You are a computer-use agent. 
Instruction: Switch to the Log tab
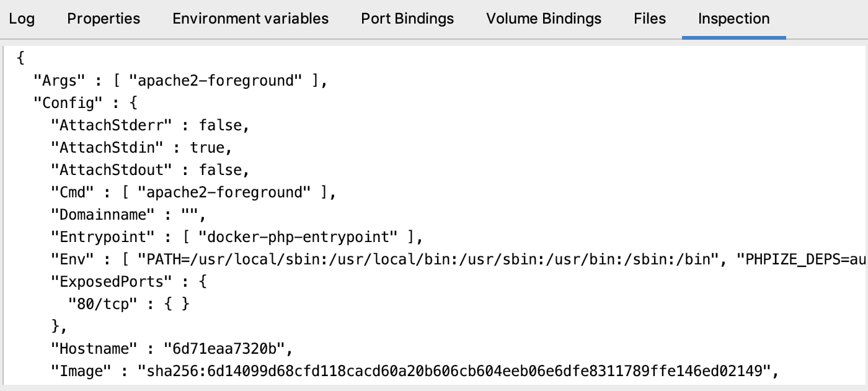coord(22,19)
